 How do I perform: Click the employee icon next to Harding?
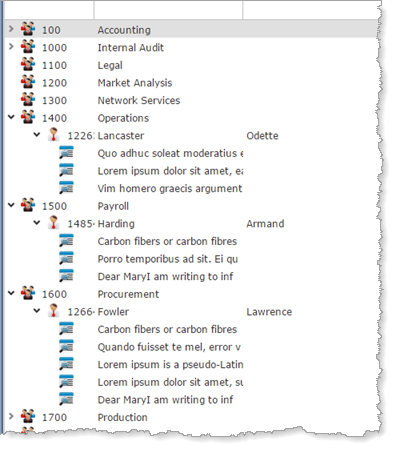coord(53,223)
